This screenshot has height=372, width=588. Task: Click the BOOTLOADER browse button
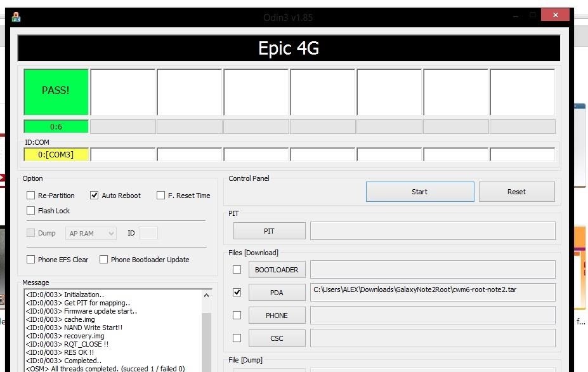pos(277,270)
